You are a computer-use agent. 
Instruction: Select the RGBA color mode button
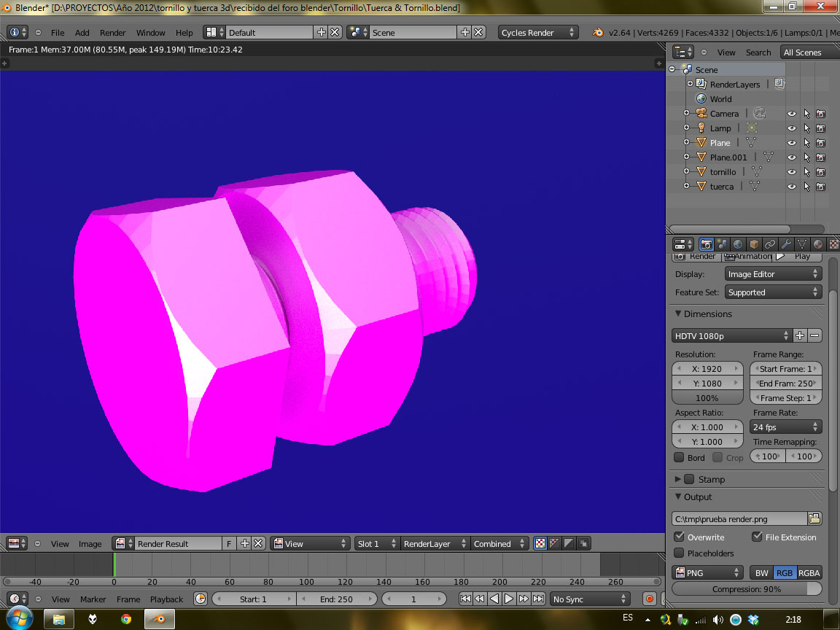pos(809,572)
